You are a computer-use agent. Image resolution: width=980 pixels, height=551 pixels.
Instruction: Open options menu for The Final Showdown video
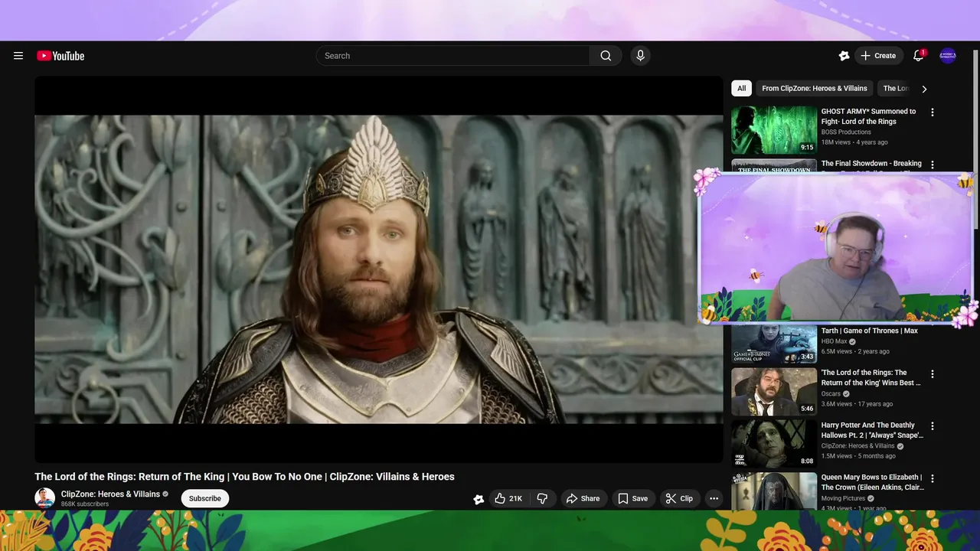(933, 165)
